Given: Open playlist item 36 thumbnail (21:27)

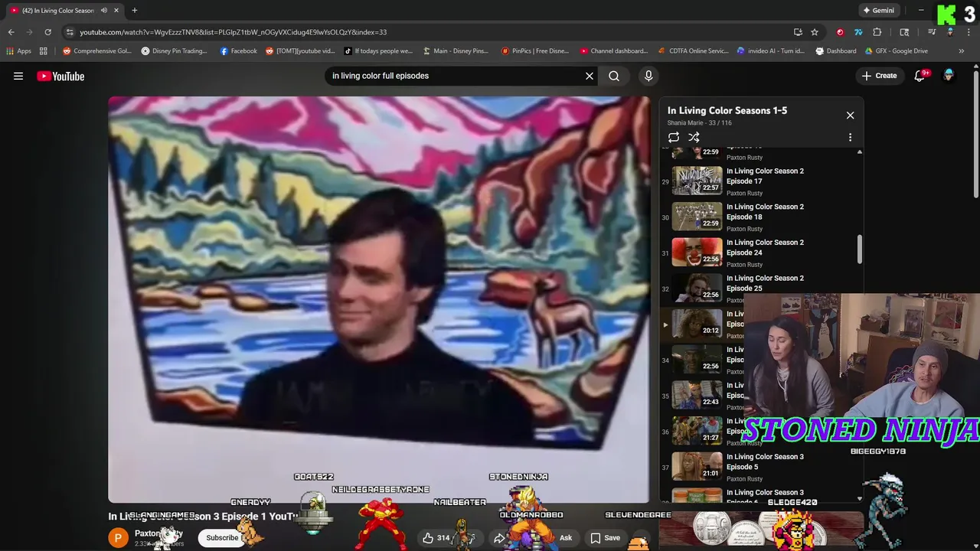Looking at the screenshot, I should pyautogui.click(x=697, y=431).
